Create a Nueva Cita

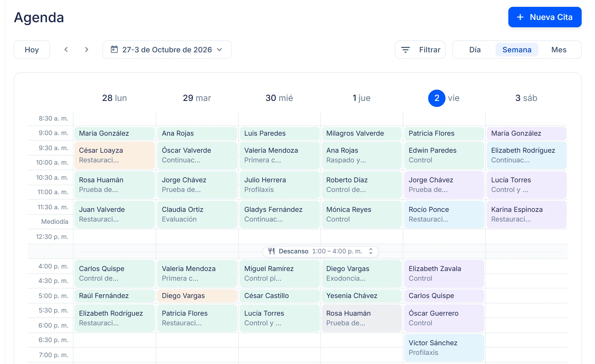pos(545,17)
